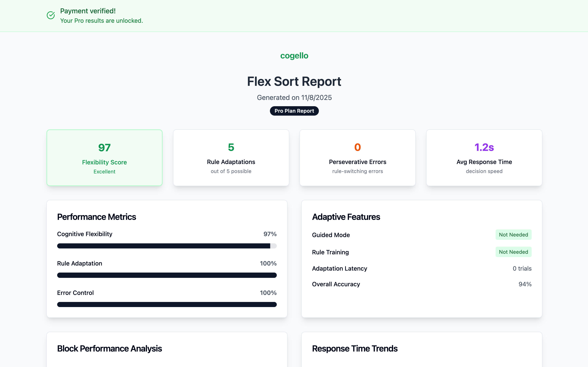Click the Adaptation Latency 0 trials value
Screen dimensions: 588x367
522,268
